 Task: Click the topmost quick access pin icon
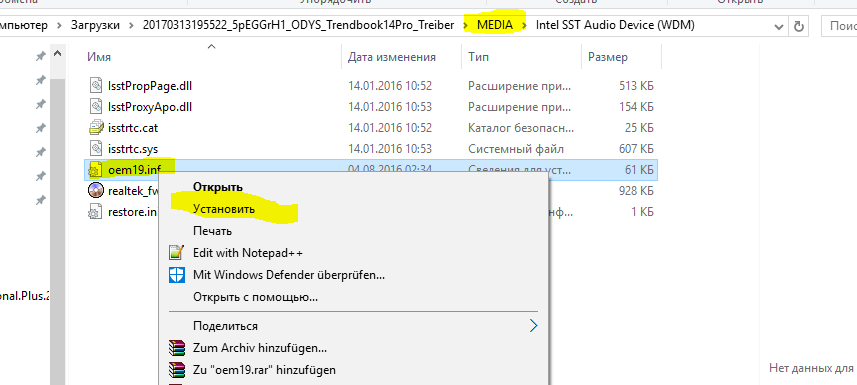[40, 56]
